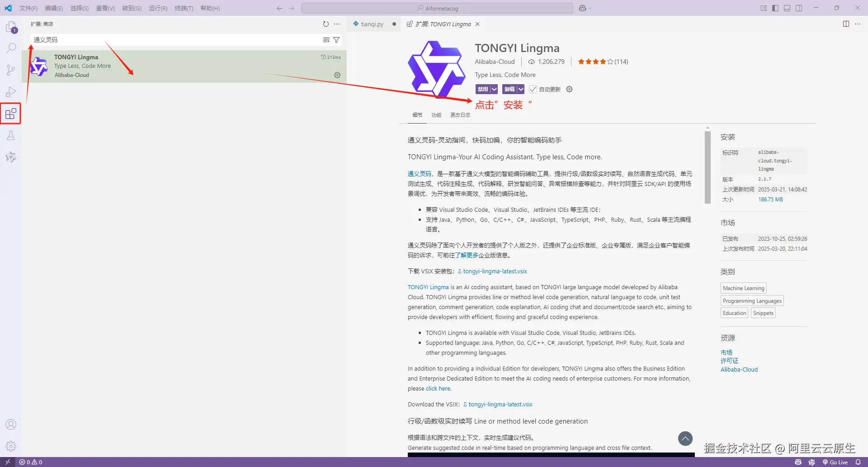Toggle the secondary side bar
Image resolution: width=868 pixels, height=467 pixels.
(x=799, y=8)
